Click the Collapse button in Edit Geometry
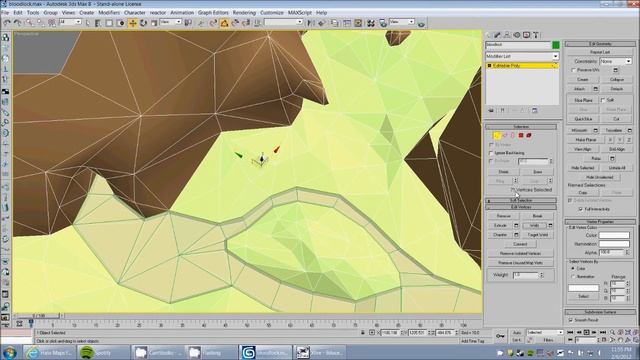The image size is (640, 360). click(617, 80)
